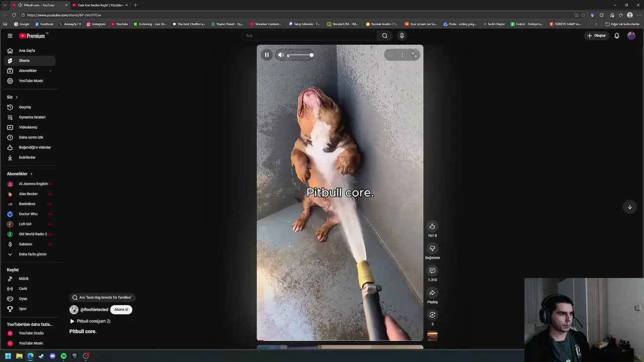Click the browser address bar URL

(64, 15)
